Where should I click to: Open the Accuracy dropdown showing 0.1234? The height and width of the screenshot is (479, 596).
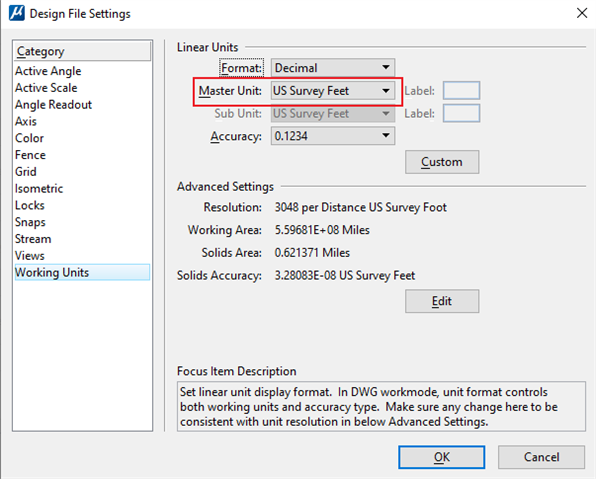[333, 136]
